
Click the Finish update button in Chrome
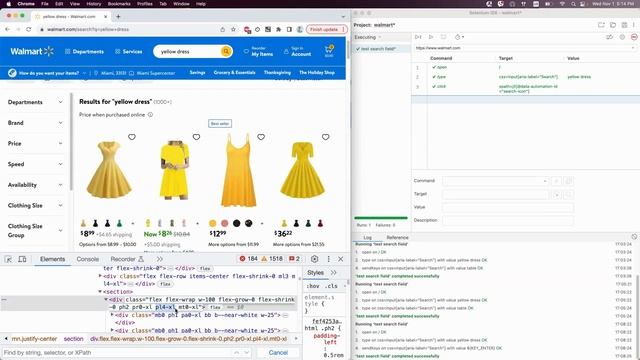327,29
